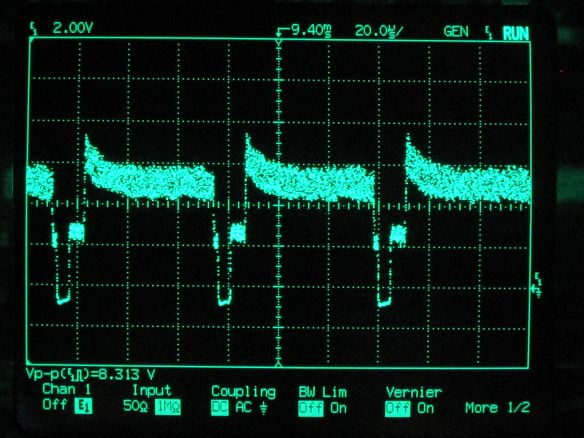Click the 20.0 µs time base readout
The image size is (584, 438).
pyautogui.click(x=378, y=31)
